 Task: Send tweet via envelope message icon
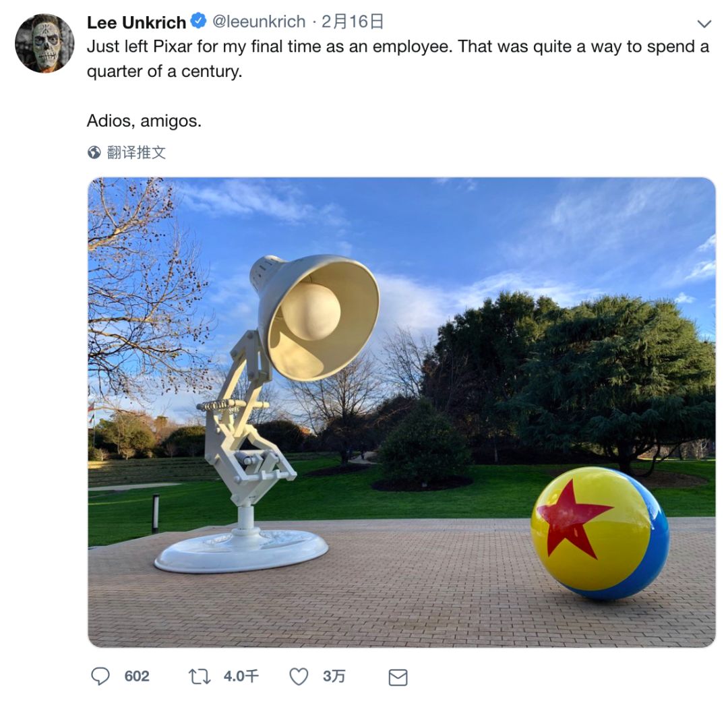click(398, 677)
